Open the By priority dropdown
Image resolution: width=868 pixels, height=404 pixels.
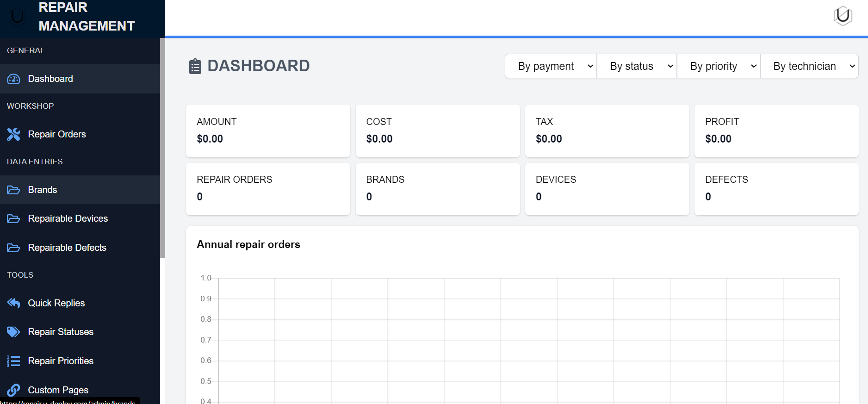(718, 66)
